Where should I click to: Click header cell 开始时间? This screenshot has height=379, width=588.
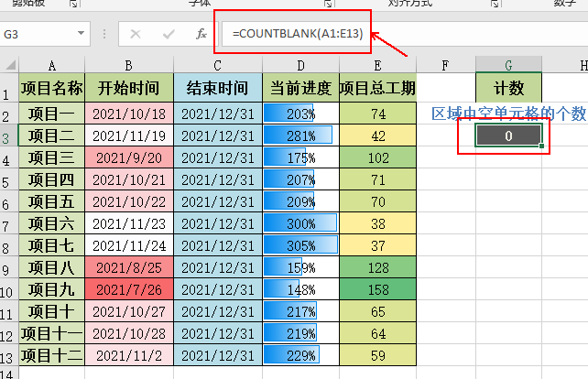point(129,88)
